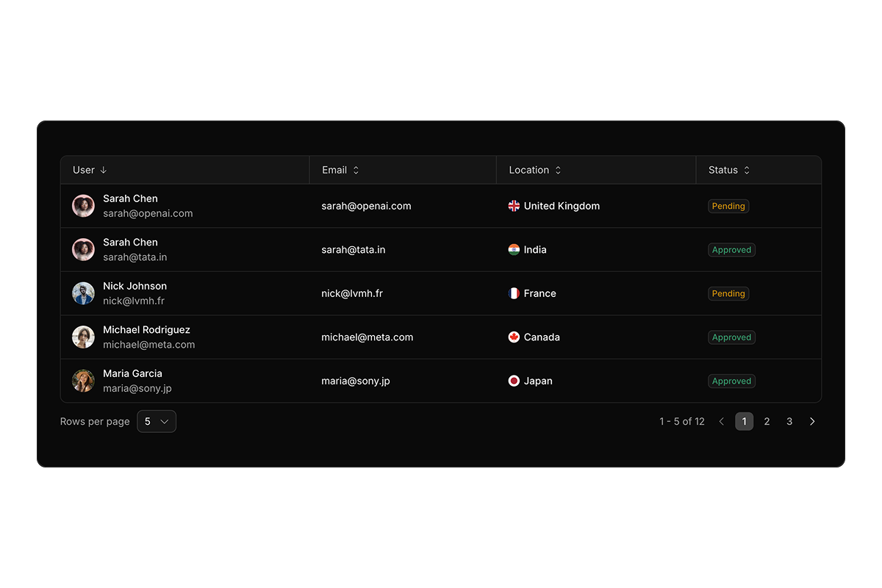The width and height of the screenshot is (882, 588).
Task: Click the France flag icon
Action: click(x=514, y=293)
